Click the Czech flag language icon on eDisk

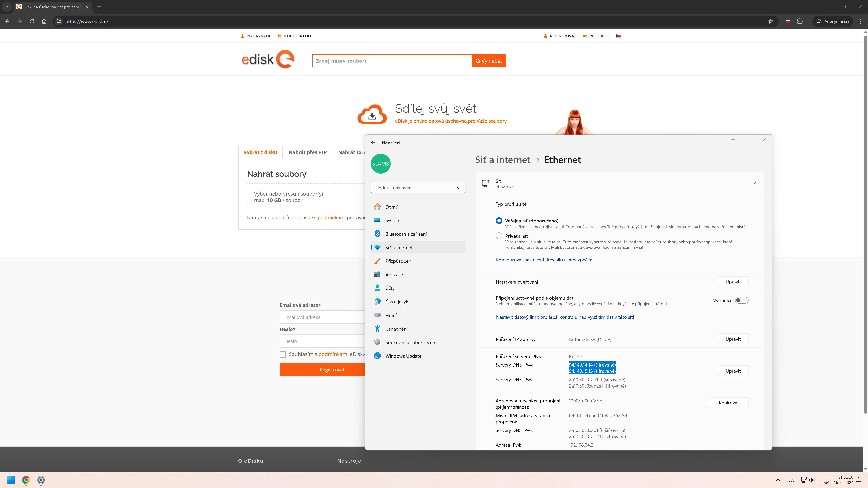619,36
